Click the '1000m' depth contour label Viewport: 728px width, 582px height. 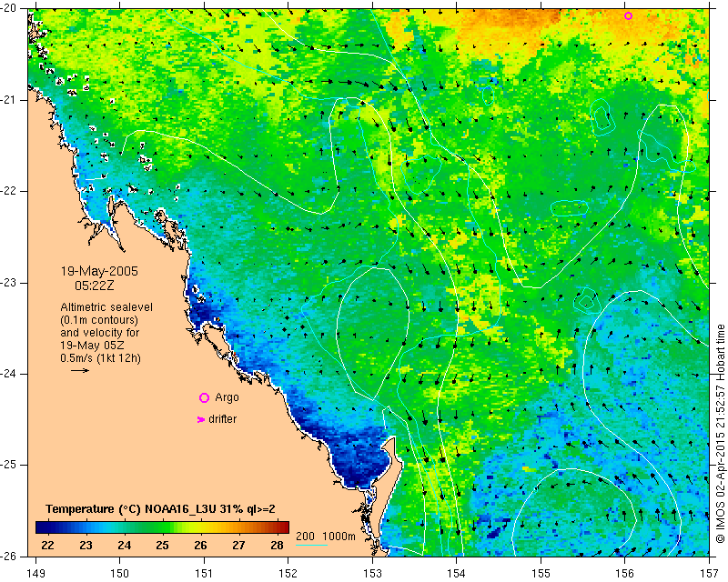point(339,536)
